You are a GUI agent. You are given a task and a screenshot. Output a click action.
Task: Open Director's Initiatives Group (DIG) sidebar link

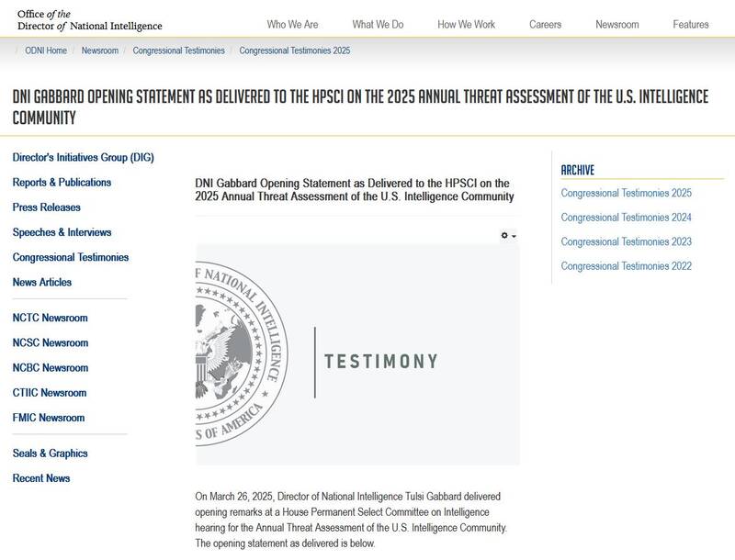pos(83,157)
